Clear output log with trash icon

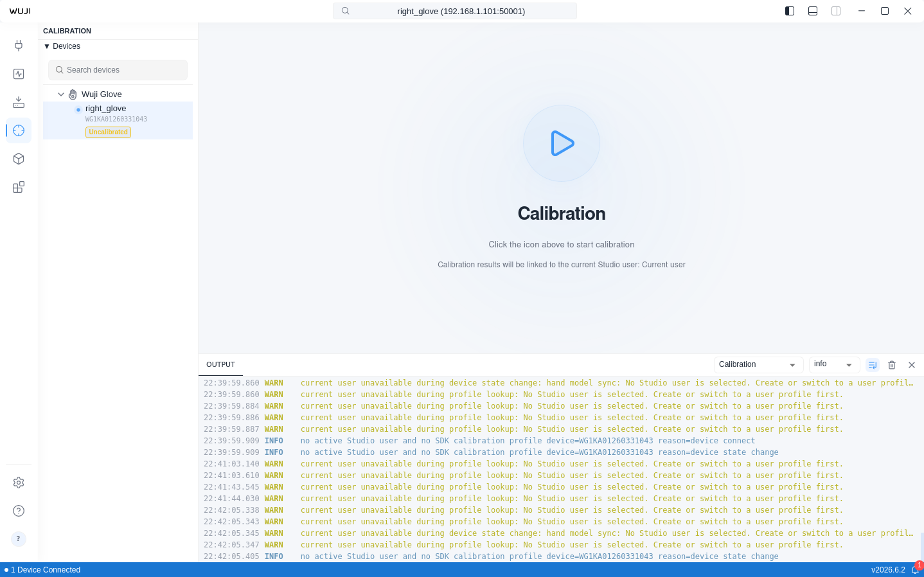click(892, 365)
